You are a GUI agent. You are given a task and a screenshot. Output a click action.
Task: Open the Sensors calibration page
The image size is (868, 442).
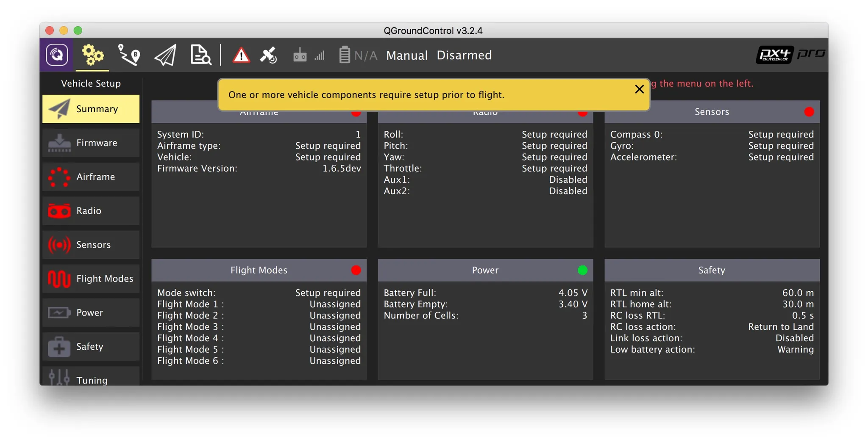pos(91,245)
